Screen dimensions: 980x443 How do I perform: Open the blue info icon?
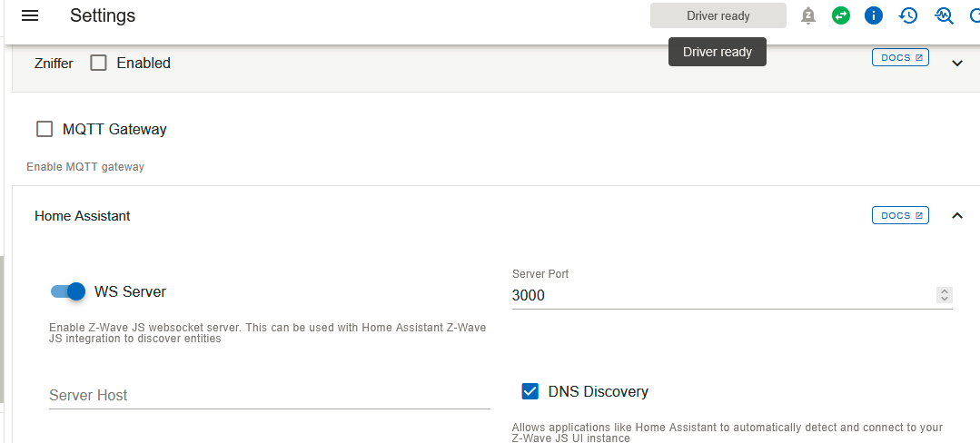tap(874, 15)
